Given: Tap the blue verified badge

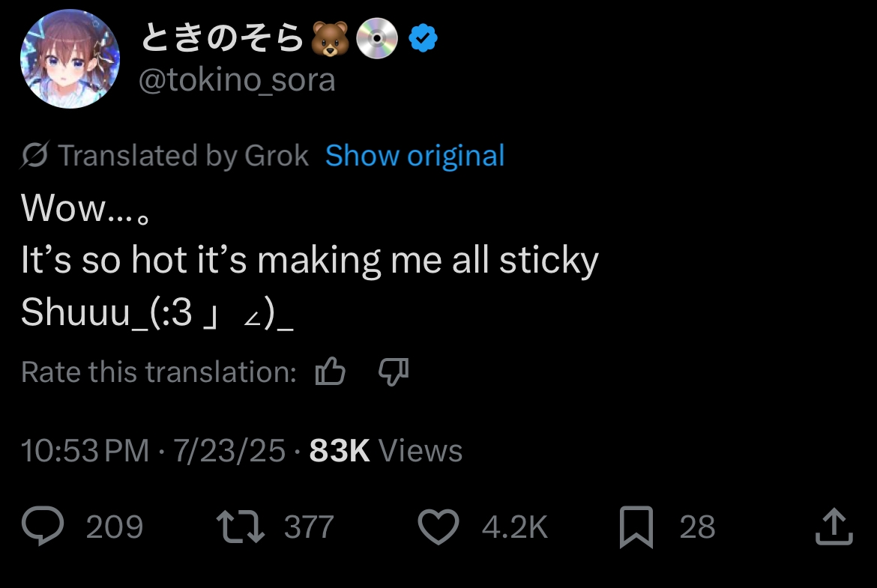Looking at the screenshot, I should 424,39.
